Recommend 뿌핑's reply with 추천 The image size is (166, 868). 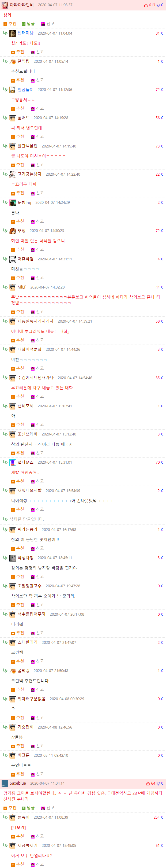coord(17,250)
